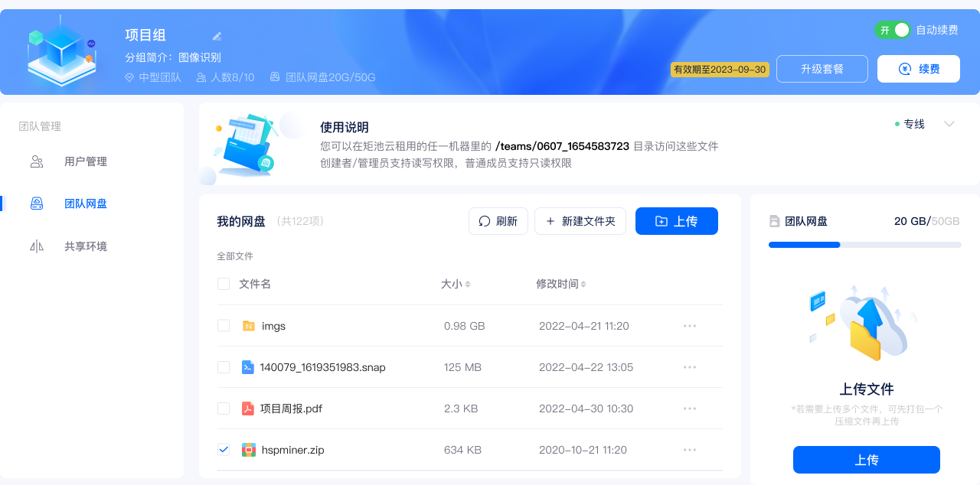Click the zip icon of hspminer.zip
Viewport: 980px width, 485px height.
point(248,450)
